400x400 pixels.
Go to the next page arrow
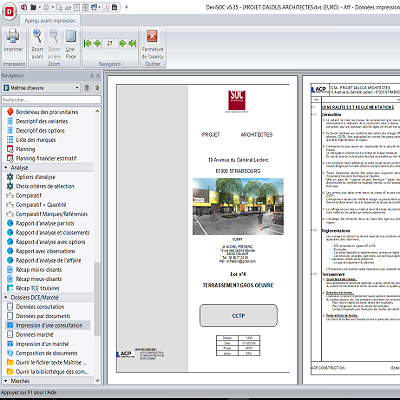coord(123,43)
